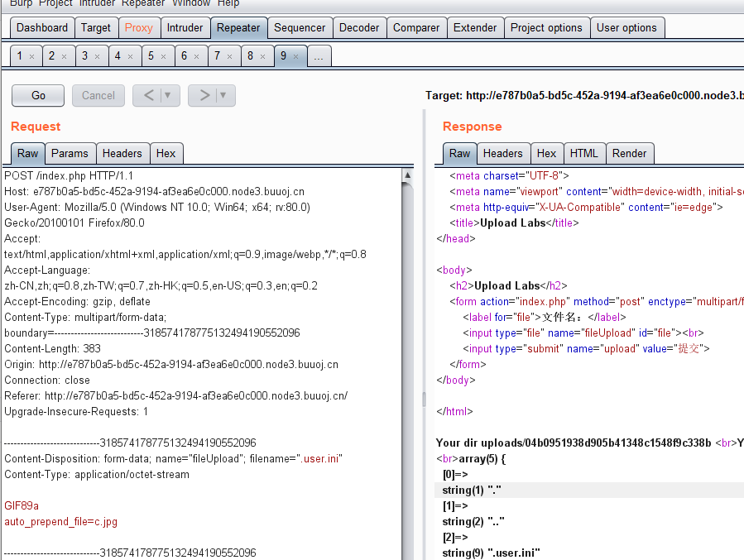The height and width of the screenshot is (560, 744).
Task: Switch to the Comparer tab
Action: [416, 28]
